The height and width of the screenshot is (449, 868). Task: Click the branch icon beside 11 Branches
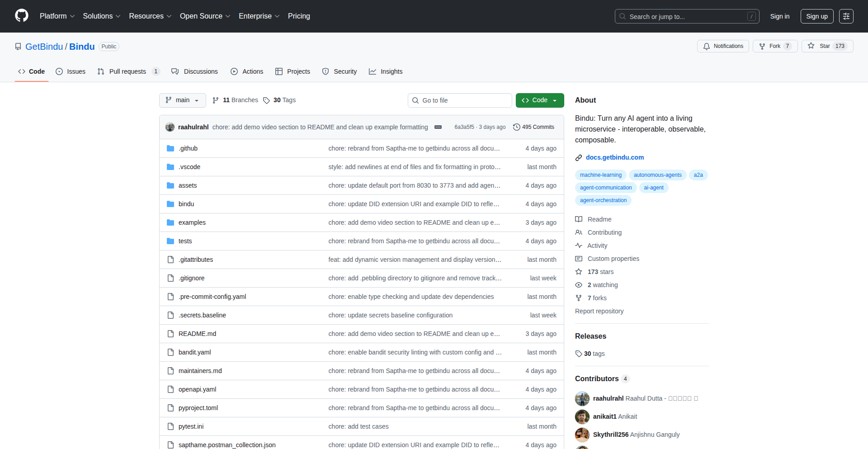216,100
